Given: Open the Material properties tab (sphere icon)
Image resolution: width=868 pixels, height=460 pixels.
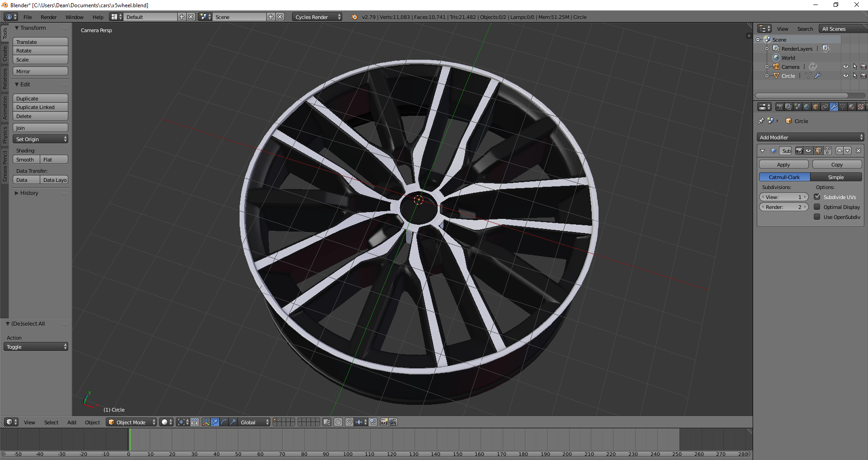Looking at the screenshot, I should 852,107.
